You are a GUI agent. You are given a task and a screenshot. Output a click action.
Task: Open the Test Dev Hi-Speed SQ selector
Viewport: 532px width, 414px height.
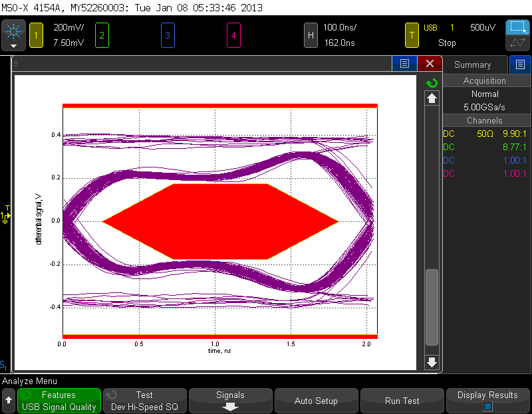[x=144, y=401]
